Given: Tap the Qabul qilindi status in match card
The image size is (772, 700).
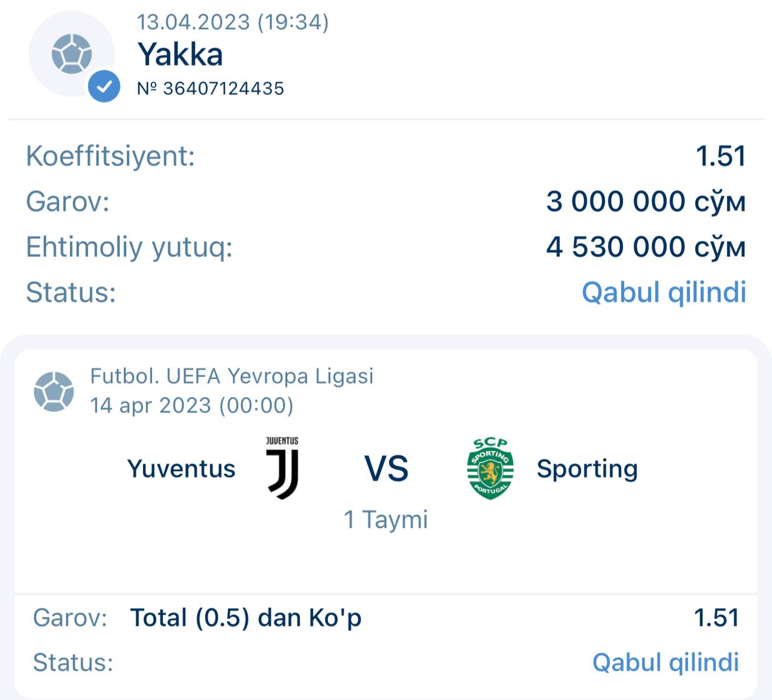Looking at the screenshot, I should click(665, 662).
